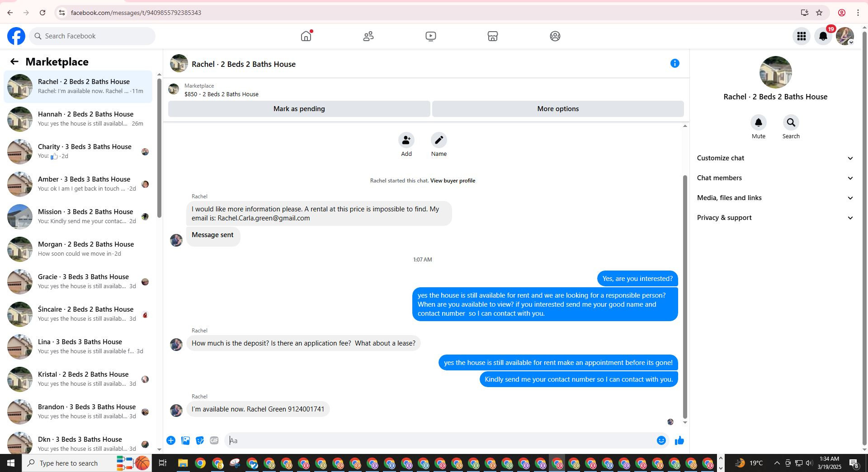
Task: Click Rachel's message with phone number 9124001741
Action: click(258, 409)
